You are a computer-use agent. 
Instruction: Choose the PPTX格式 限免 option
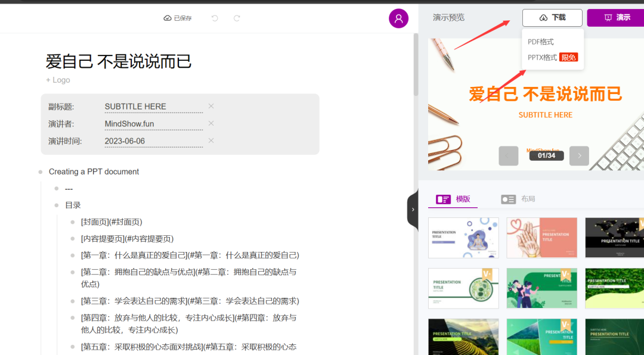tap(544, 57)
